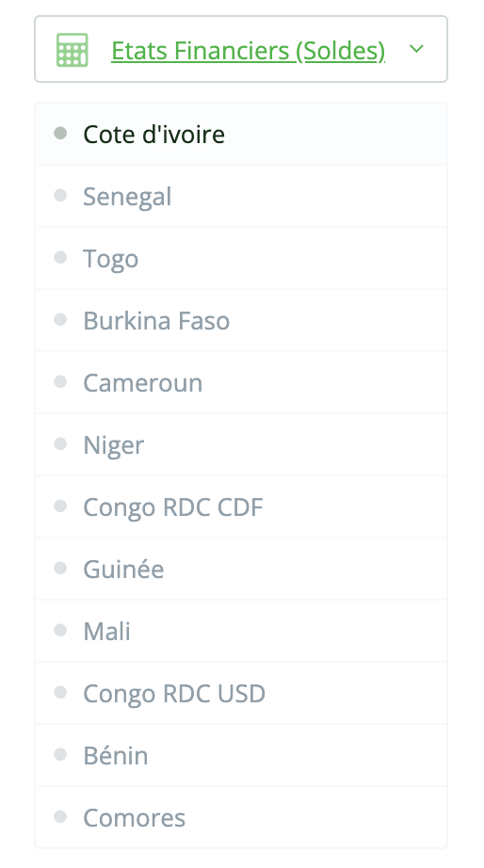This screenshot has height=868, width=484.
Task: Select the Comores item
Action: [241, 817]
